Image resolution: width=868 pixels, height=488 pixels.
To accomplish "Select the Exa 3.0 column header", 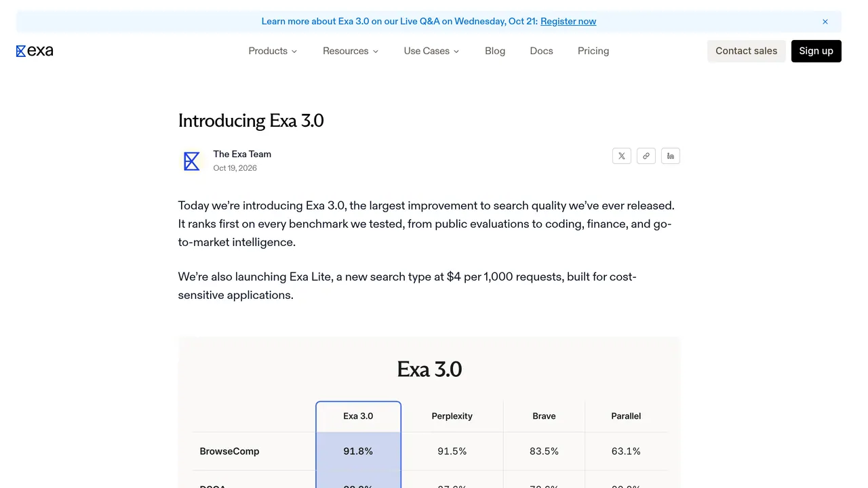I will (358, 416).
